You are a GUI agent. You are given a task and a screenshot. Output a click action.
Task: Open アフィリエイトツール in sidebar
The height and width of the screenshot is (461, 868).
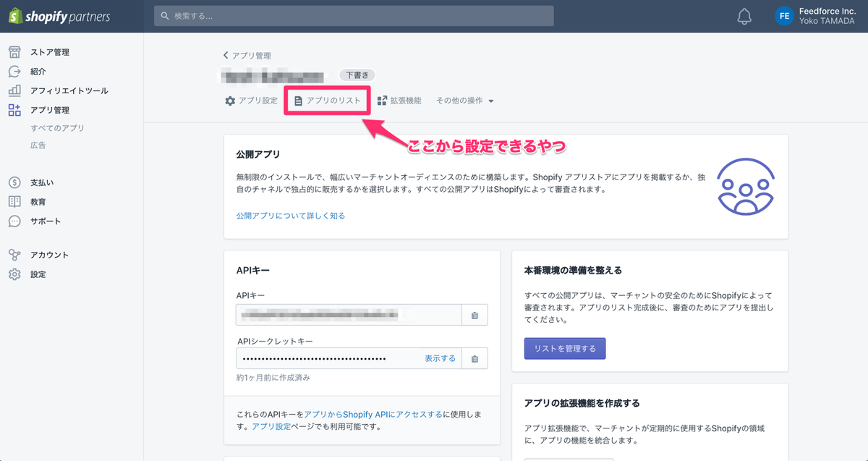click(69, 90)
